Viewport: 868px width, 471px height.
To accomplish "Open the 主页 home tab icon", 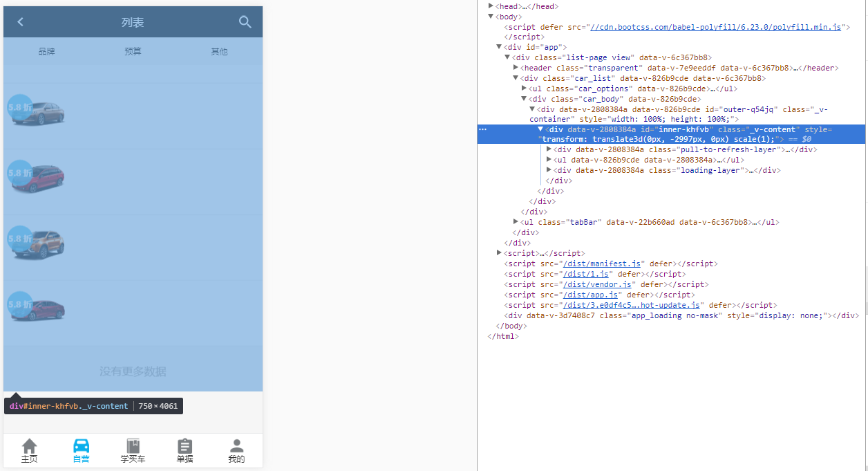I will coord(30,446).
